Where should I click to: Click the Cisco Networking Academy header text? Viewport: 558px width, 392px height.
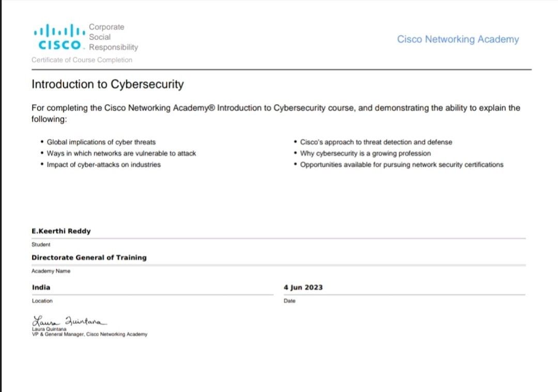click(x=458, y=39)
